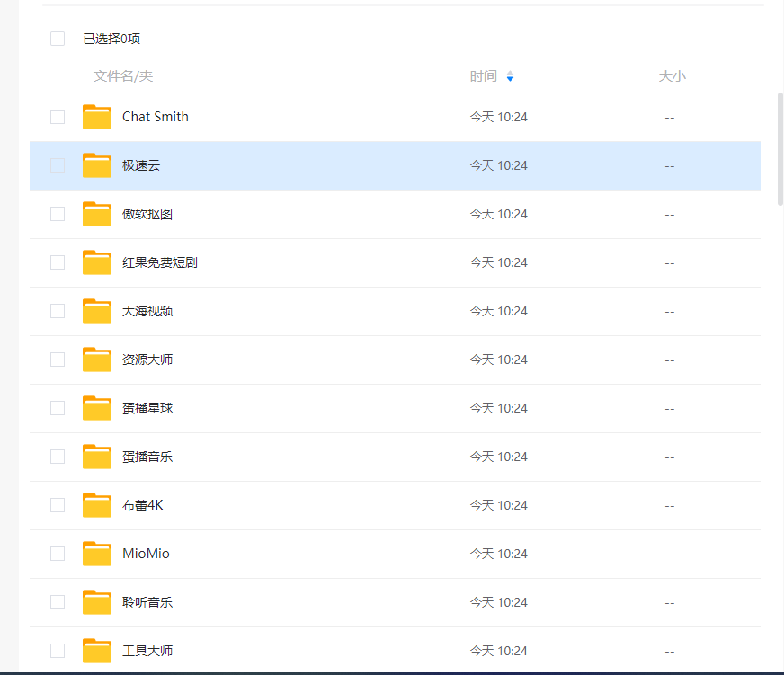This screenshot has width=784, height=675.
Task: Click the 傲软抠图 folder icon
Action: coord(97,214)
